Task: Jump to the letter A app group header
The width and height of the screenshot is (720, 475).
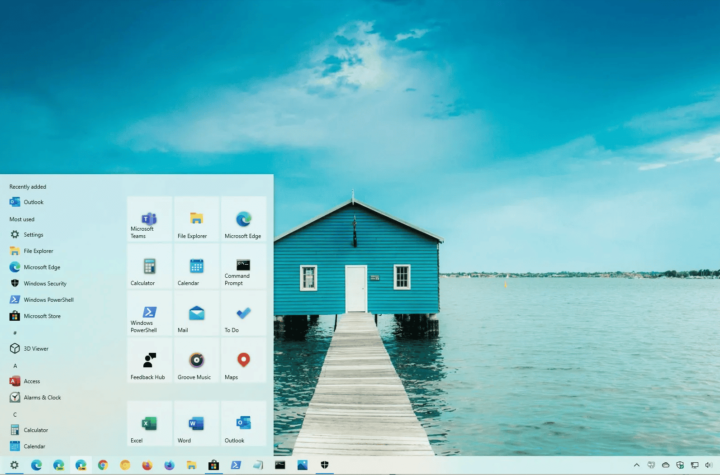Action: pos(14,365)
